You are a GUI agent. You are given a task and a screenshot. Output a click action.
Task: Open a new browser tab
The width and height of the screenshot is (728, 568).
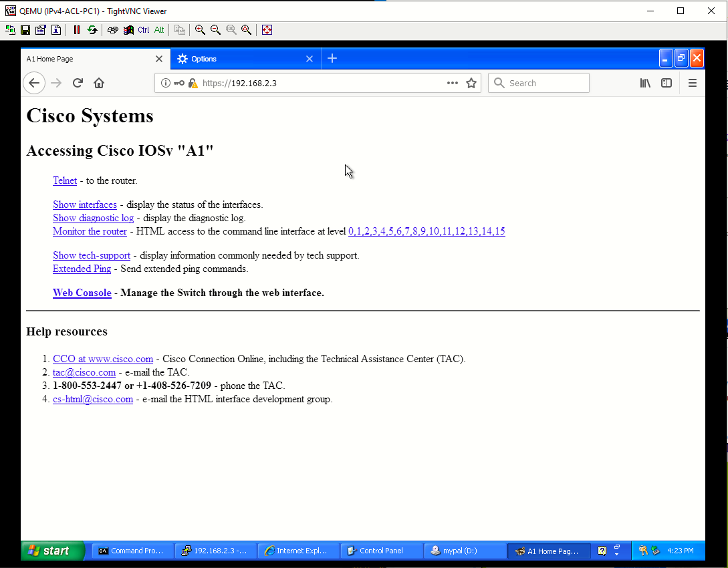point(332,59)
